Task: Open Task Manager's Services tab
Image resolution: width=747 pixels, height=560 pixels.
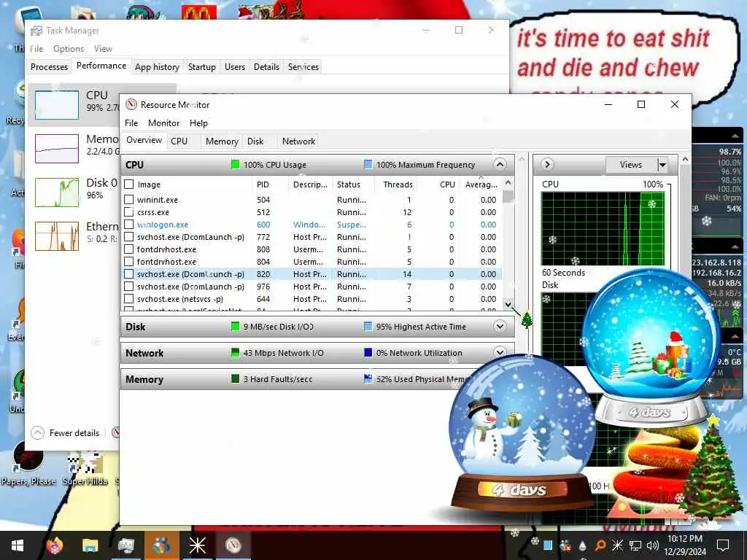Action: pyautogui.click(x=303, y=67)
